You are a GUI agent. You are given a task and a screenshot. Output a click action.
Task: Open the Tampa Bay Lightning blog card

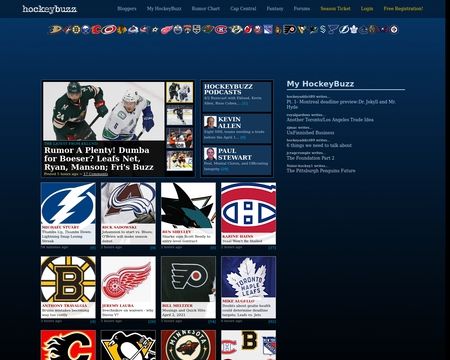pos(68,213)
